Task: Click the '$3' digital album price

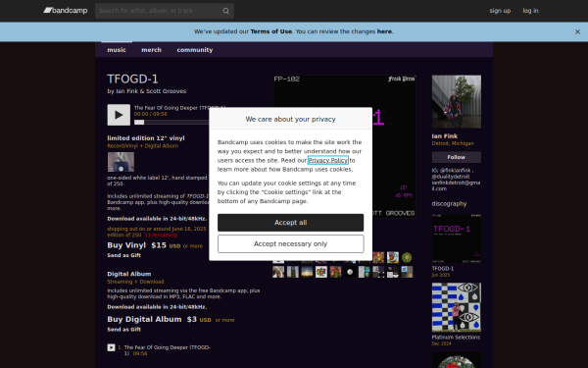Action: tap(192, 320)
